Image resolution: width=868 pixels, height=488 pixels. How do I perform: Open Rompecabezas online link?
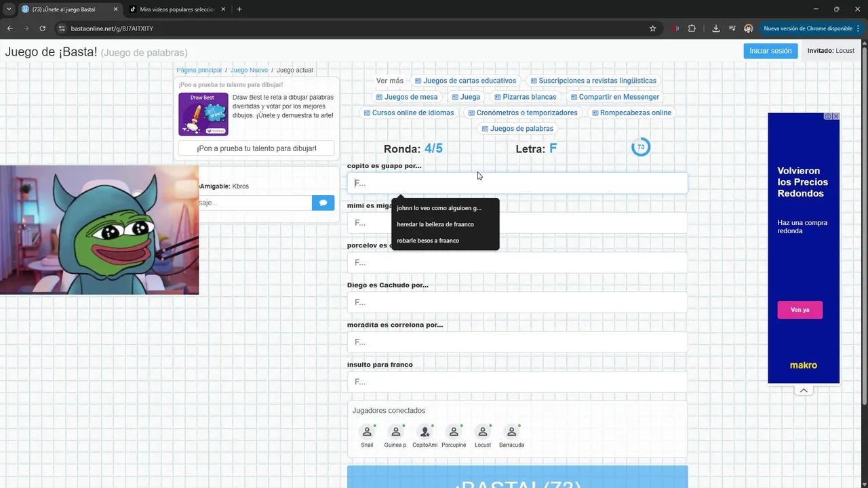pos(631,113)
